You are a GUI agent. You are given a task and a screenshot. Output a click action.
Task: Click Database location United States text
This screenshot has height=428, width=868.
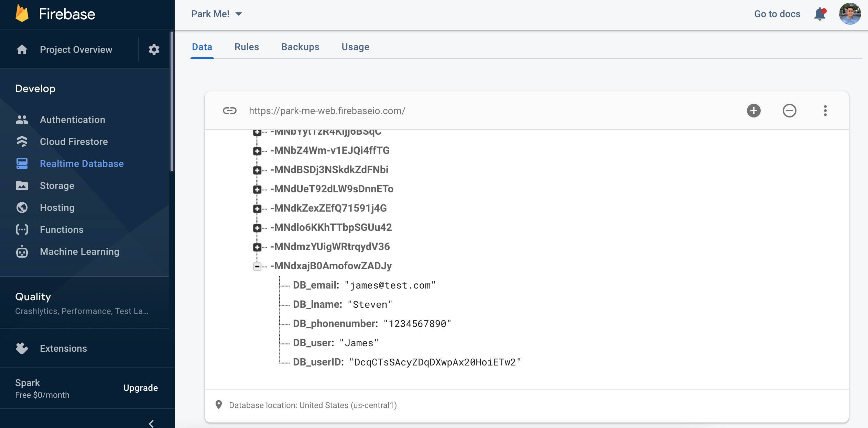click(x=313, y=405)
